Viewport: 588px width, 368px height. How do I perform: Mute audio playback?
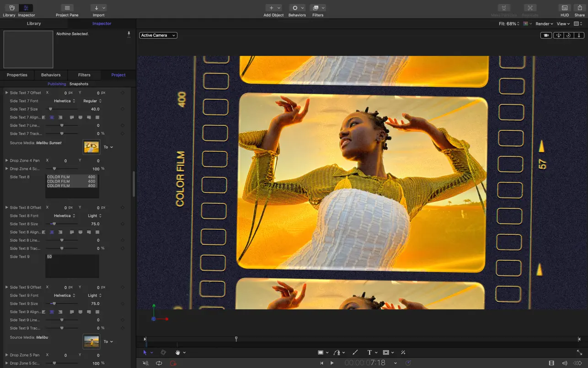(x=145, y=363)
